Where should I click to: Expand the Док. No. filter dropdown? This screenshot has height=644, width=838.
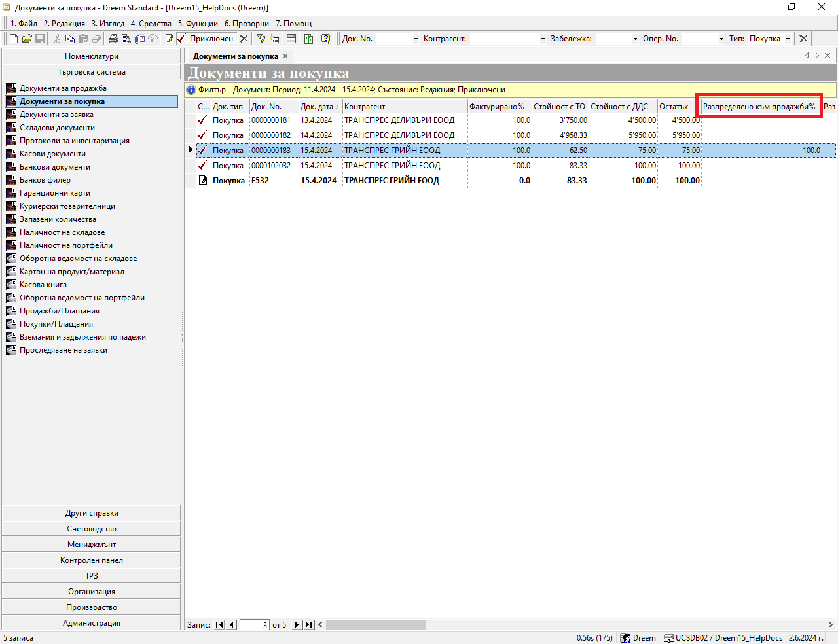pos(416,39)
